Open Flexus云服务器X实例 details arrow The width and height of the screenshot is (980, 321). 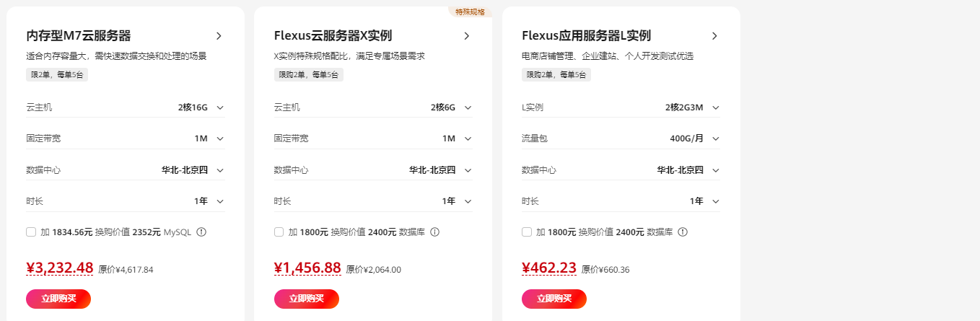coord(466,36)
